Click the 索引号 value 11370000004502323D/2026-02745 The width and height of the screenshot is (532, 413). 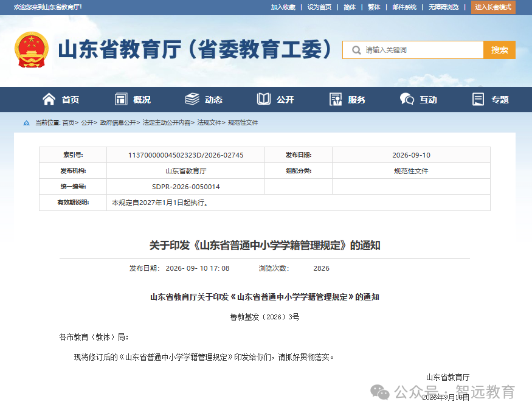185,155
